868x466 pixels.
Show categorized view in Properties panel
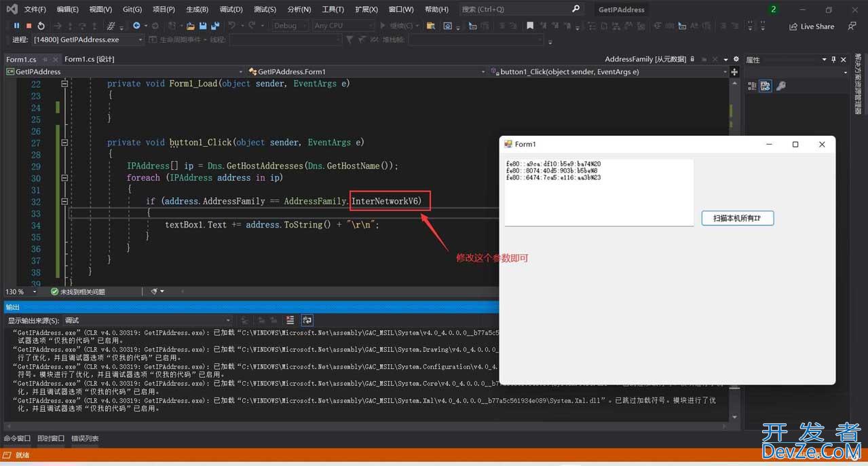[x=752, y=86]
